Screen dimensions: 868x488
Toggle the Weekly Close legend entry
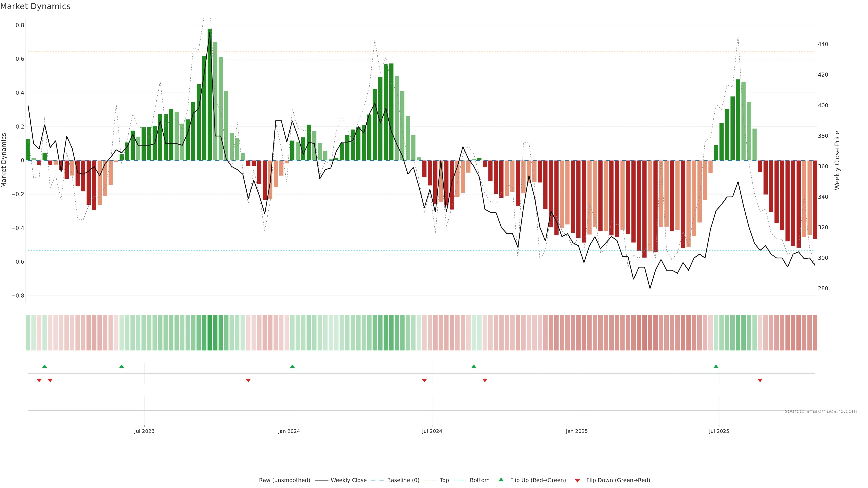coord(348,480)
